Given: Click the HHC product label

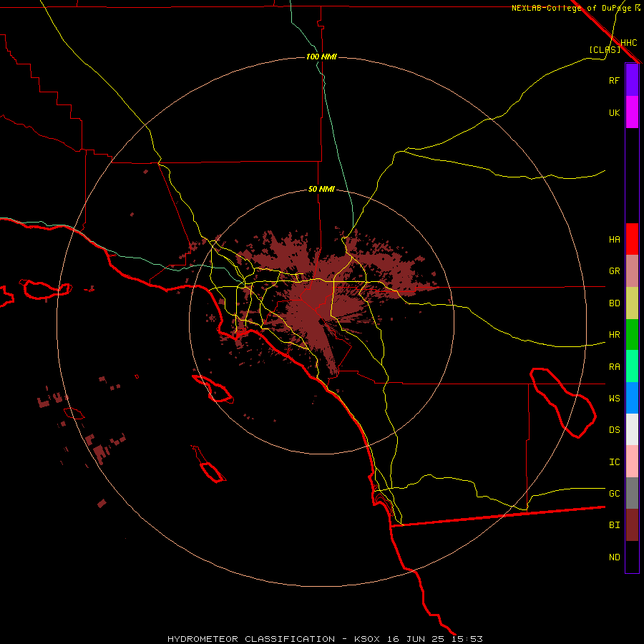Looking at the screenshot, I should tap(628, 43).
